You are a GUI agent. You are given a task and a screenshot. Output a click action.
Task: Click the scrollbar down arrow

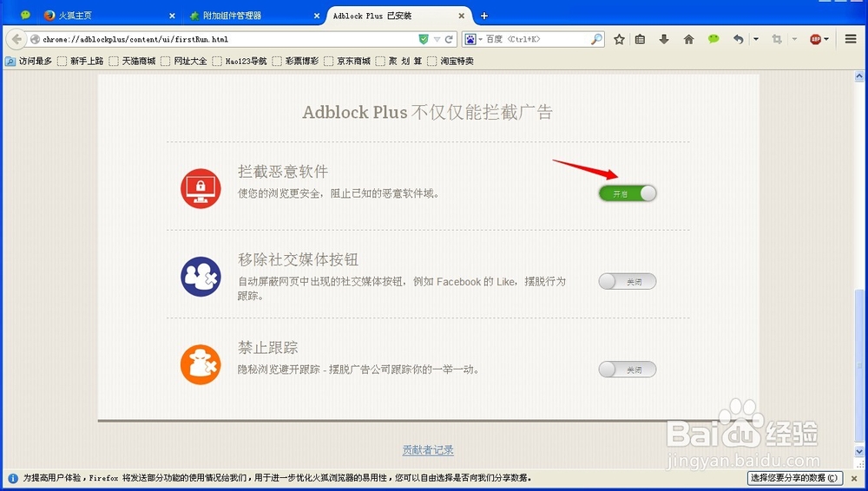coord(859,451)
